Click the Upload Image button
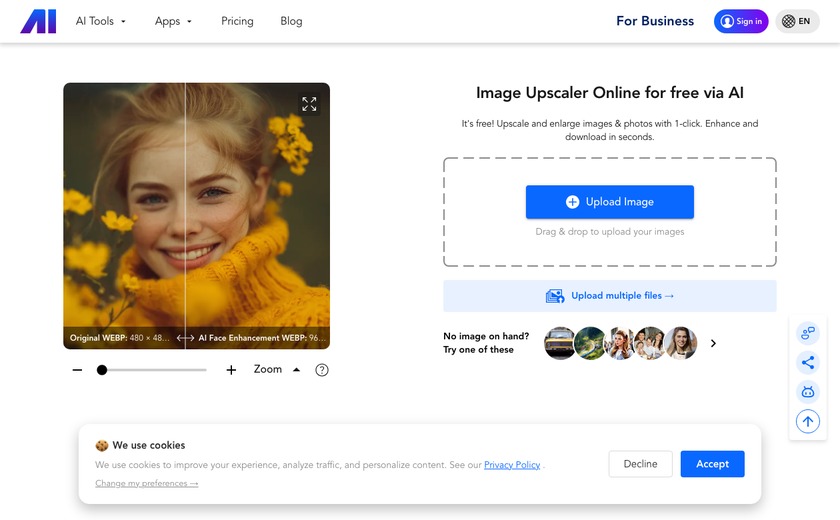840x520 pixels. pos(610,202)
